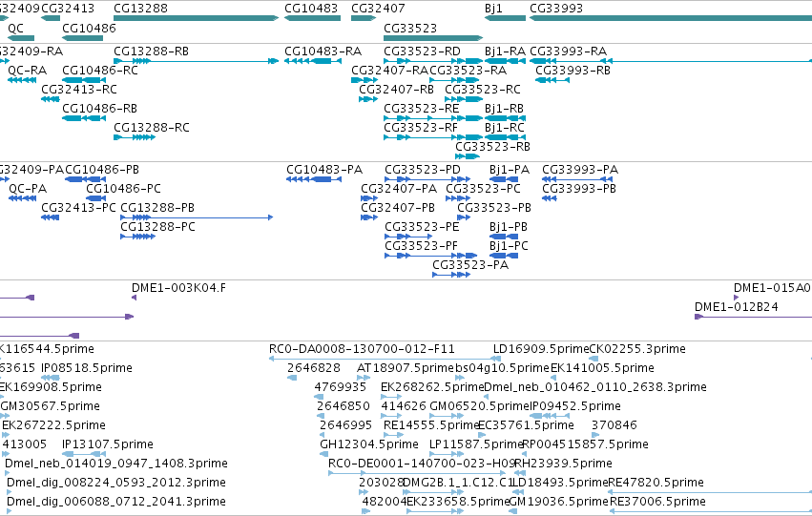Select the IP08518.5prime EST label
This screenshot has width=812, height=516.
pos(87,368)
